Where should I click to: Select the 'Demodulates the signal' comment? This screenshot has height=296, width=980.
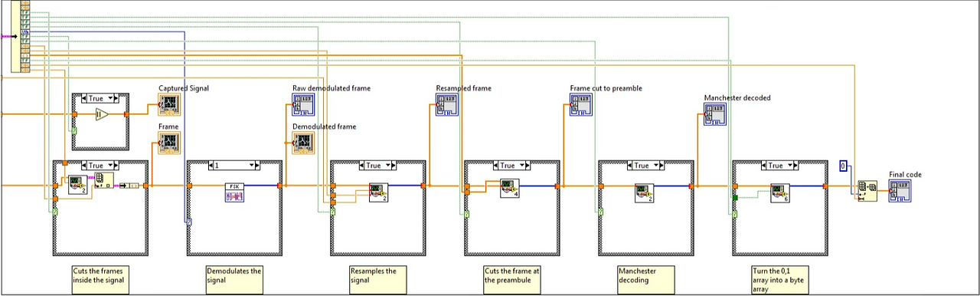(x=234, y=279)
